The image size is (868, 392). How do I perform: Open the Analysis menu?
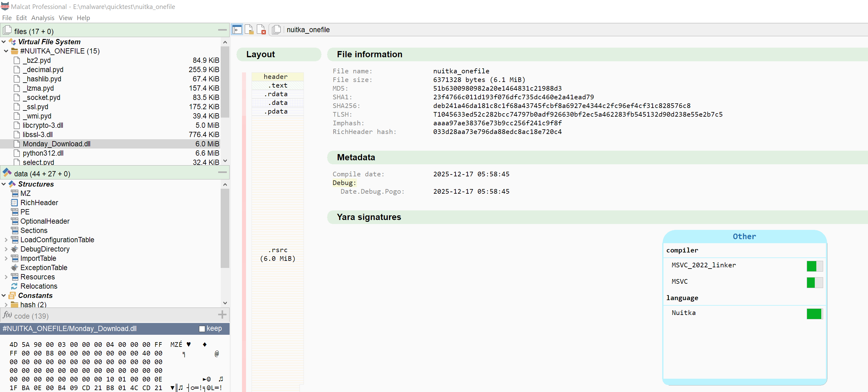point(42,18)
